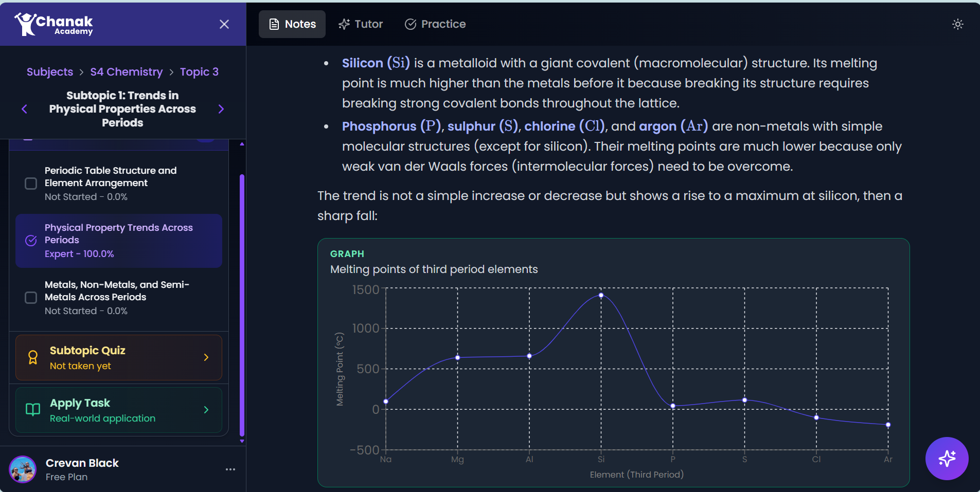The height and width of the screenshot is (492, 980).
Task: Open Crevan Black's profile options menu
Action: point(230,469)
